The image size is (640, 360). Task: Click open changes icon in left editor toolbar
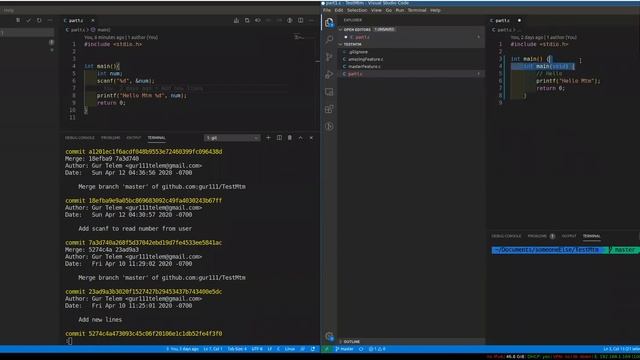[247, 20]
